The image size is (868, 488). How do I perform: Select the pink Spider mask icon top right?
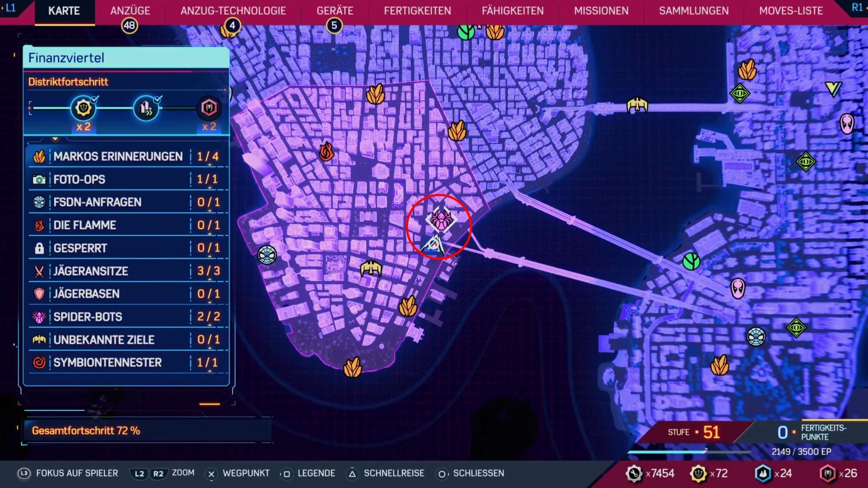click(x=847, y=124)
